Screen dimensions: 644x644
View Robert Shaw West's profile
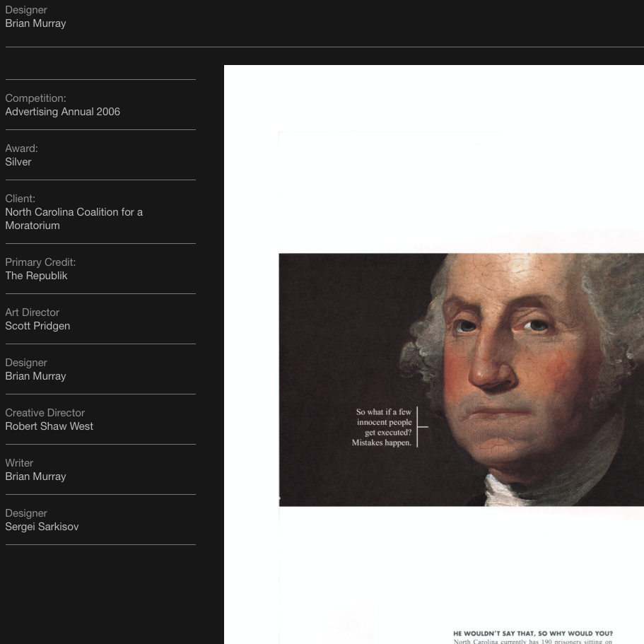49,426
